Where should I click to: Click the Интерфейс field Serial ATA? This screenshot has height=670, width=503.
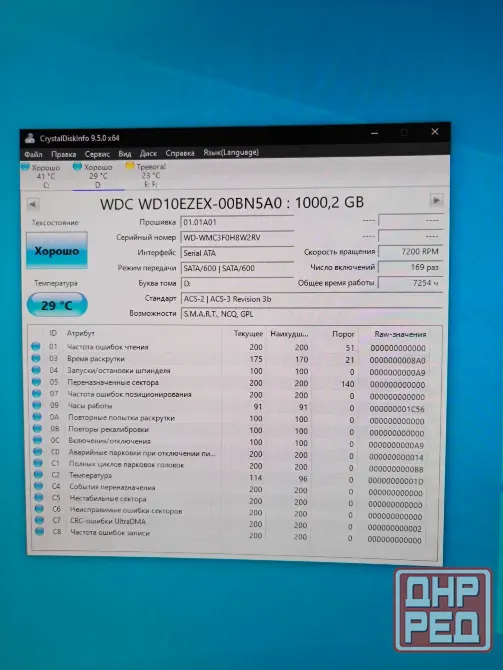pos(237,253)
